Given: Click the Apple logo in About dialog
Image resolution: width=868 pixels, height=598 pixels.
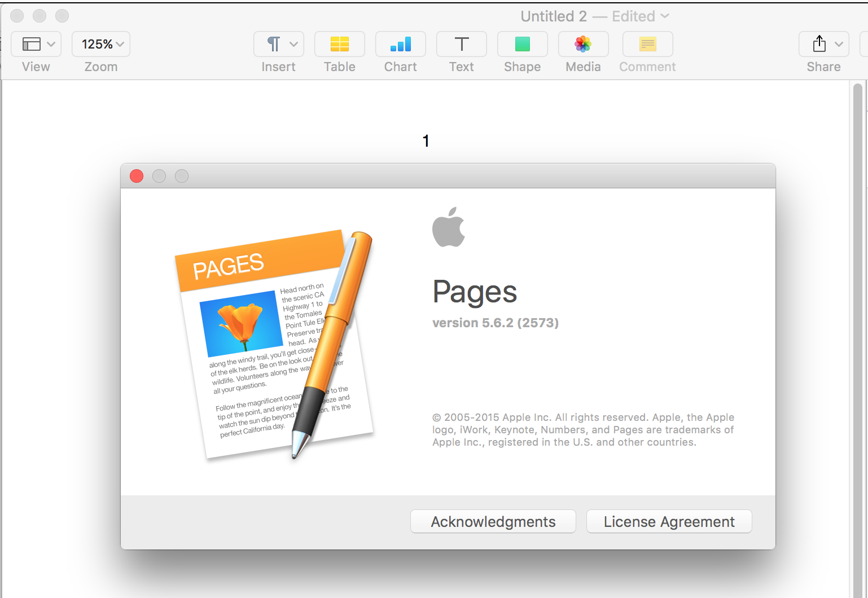Looking at the screenshot, I should (449, 227).
